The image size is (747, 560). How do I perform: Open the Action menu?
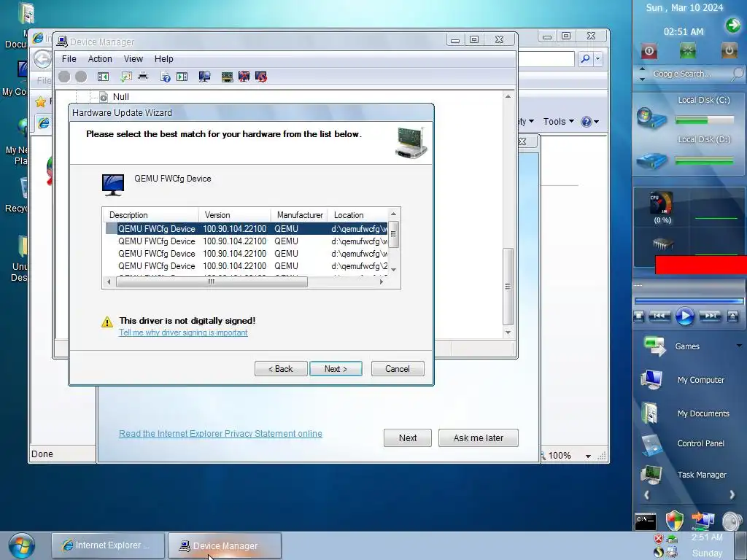pyautogui.click(x=100, y=59)
